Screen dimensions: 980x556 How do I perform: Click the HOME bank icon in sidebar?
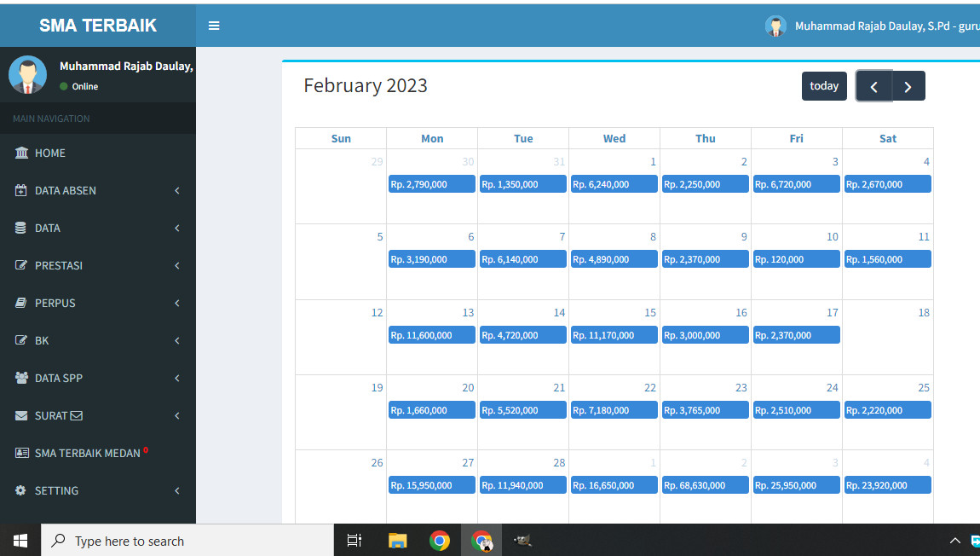(21, 153)
